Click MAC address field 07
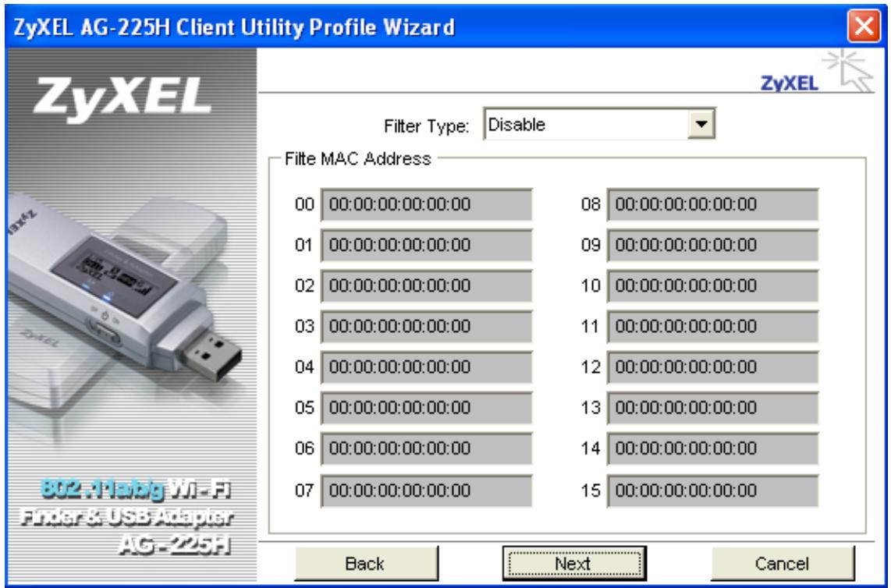Image resolution: width=891 pixels, height=588 pixels. tap(427, 491)
